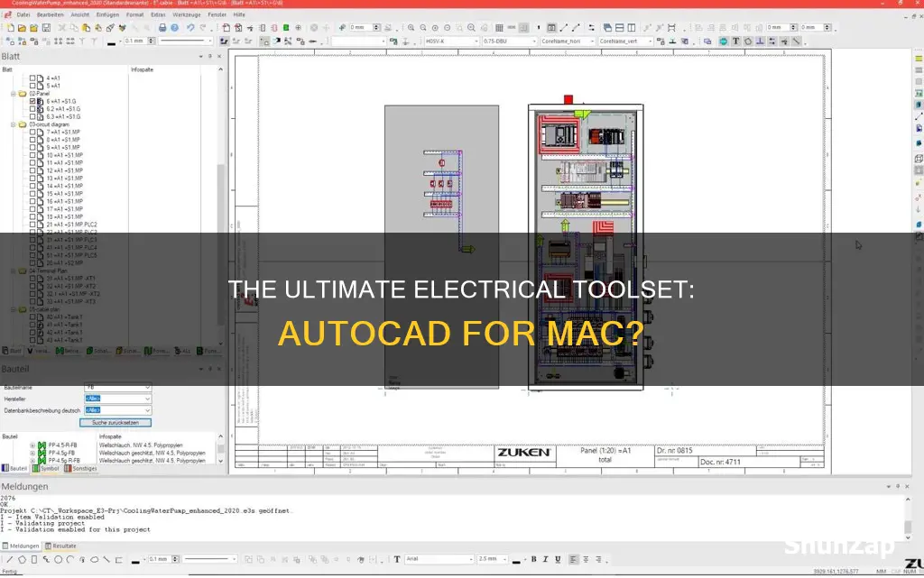Image resolution: width=924 pixels, height=578 pixels.
Task: Switch to the Symbol tab in the Bauteil panel
Action: (46, 469)
